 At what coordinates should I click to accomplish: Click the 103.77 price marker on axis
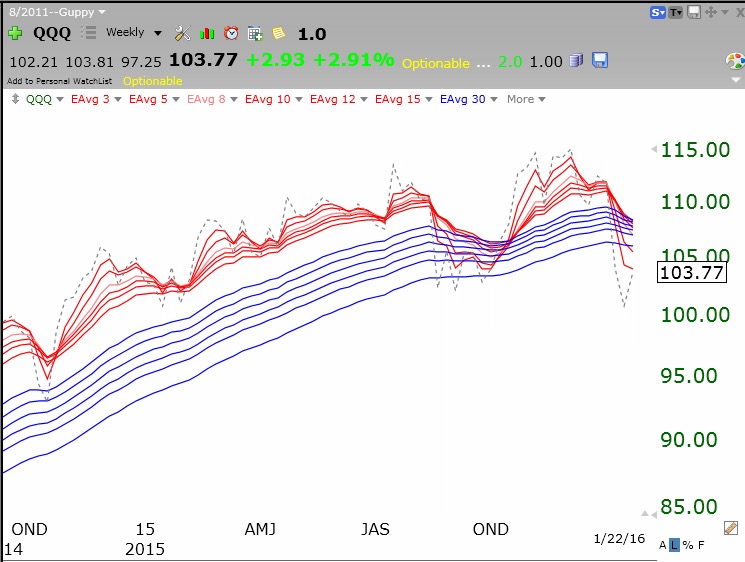pyautogui.click(x=692, y=273)
